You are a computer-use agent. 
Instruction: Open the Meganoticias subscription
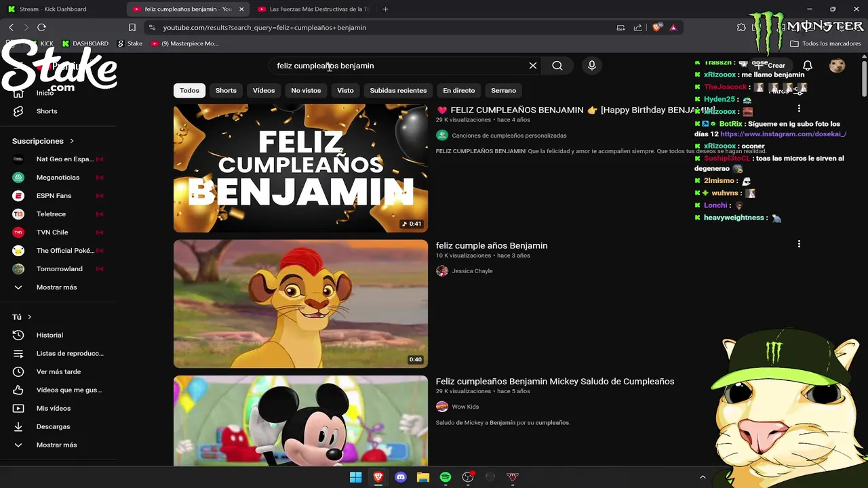point(58,178)
